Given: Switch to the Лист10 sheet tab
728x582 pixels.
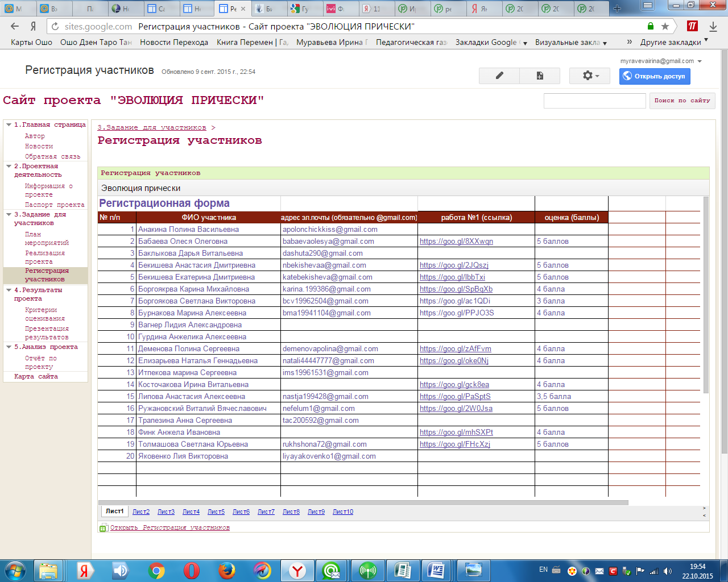Looking at the screenshot, I should 343,512.
